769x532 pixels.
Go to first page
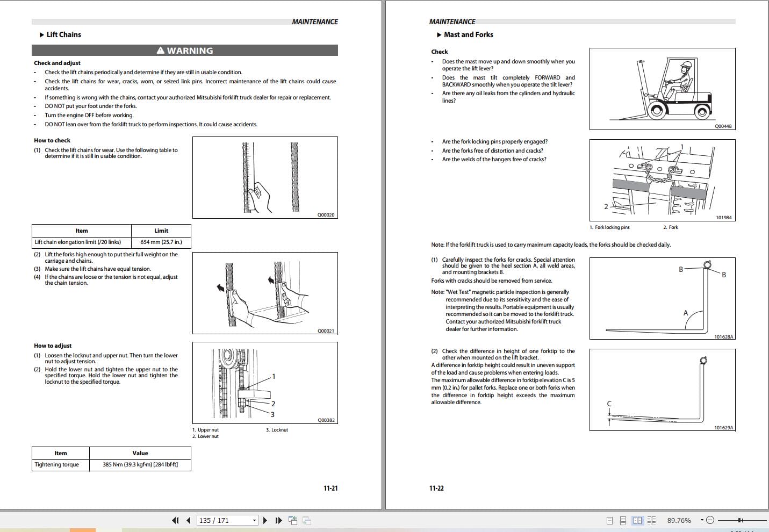(x=175, y=520)
